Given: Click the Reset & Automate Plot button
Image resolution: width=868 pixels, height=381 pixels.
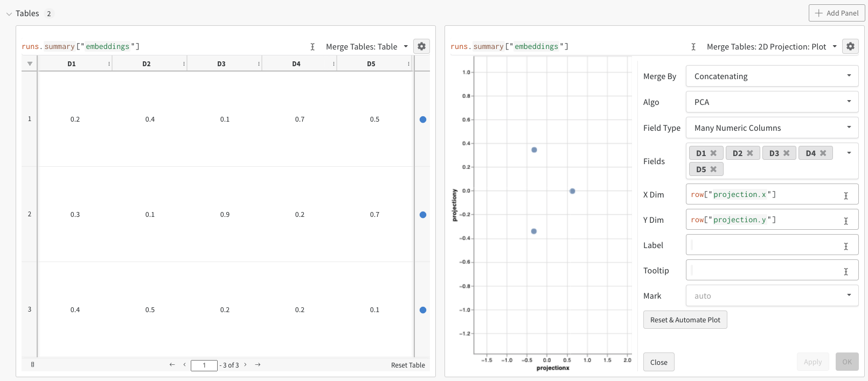Looking at the screenshot, I should (685, 320).
